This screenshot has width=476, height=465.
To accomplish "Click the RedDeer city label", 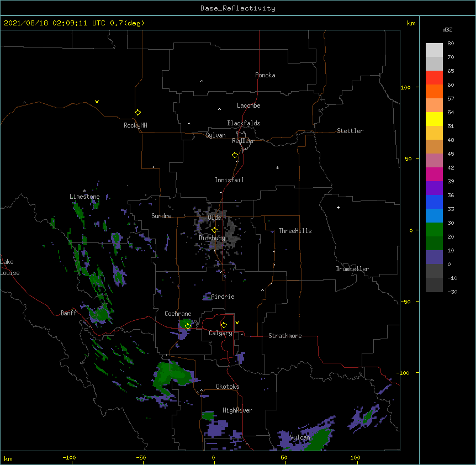I will 243,141.
